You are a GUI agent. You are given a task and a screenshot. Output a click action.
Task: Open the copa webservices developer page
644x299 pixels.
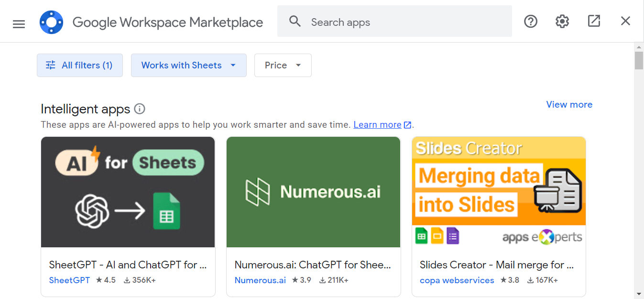coord(457,280)
